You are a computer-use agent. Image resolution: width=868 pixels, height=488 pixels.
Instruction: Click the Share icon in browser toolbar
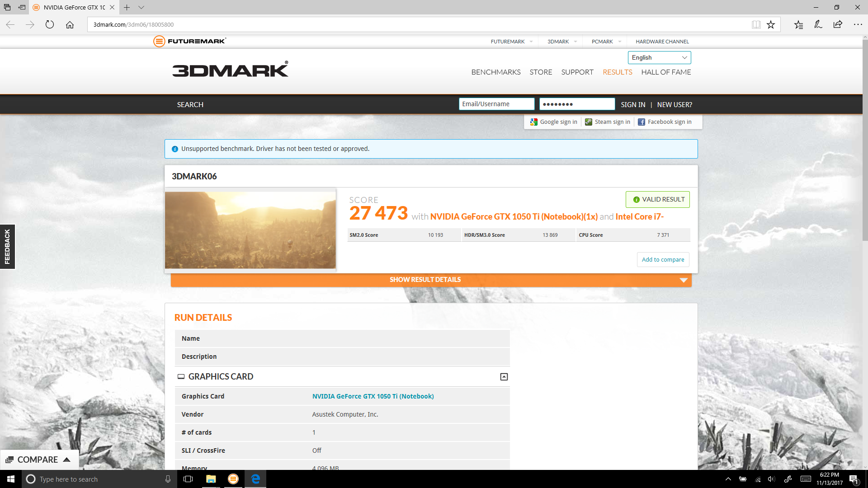838,24
